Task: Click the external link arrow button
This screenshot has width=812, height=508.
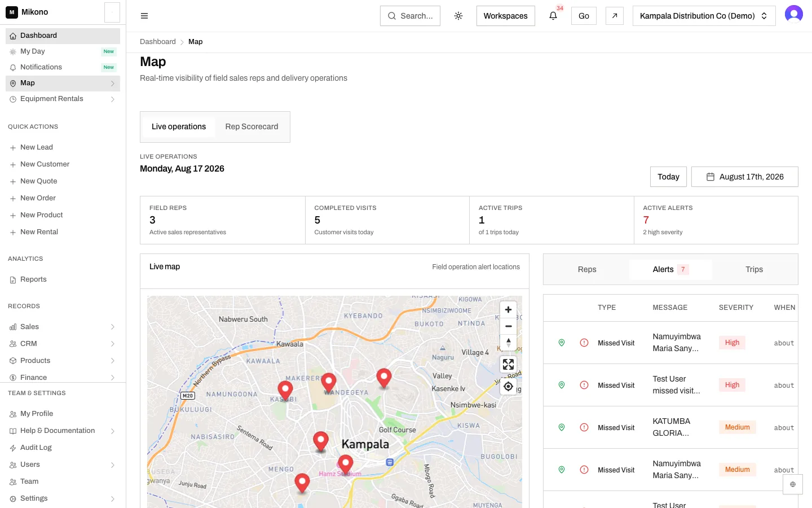Action: [615, 16]
